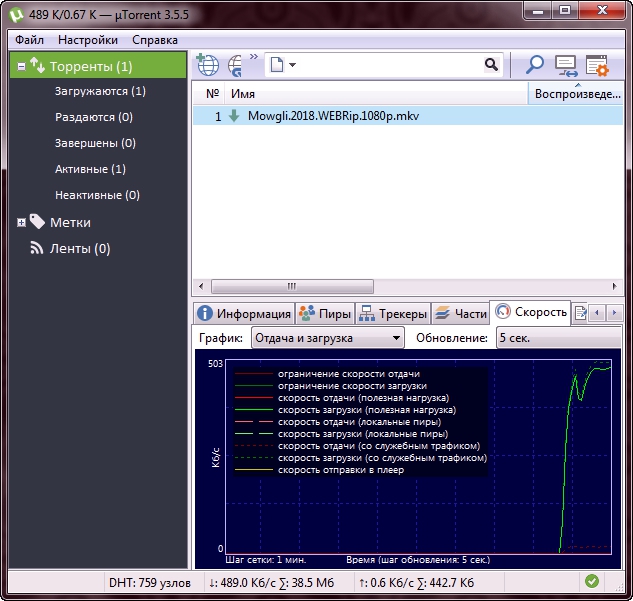Open the Настройки menu
This screenshot has width=633, height=601.
pyautogui.click(x=88, y=40)
